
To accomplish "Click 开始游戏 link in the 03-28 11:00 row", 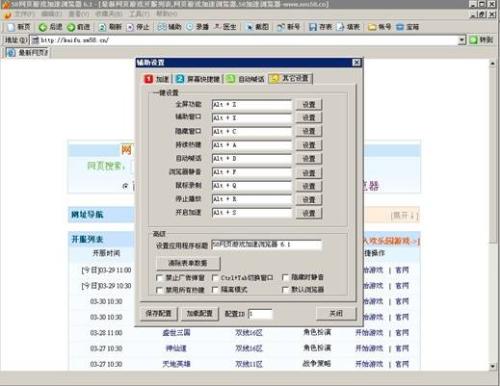I will [369, 333].
